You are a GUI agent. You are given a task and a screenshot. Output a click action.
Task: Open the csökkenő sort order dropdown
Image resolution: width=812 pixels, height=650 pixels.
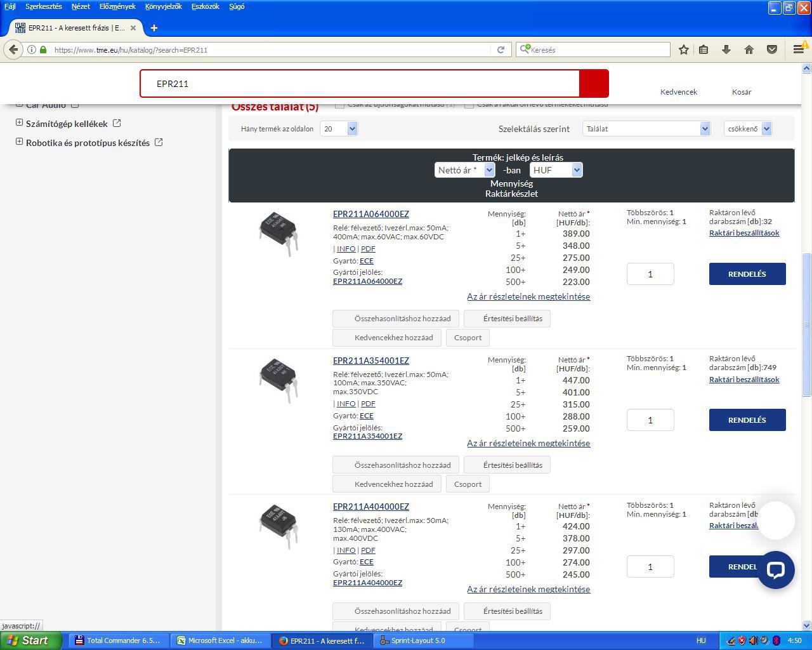pyautogui.click(x=748, y=129)
